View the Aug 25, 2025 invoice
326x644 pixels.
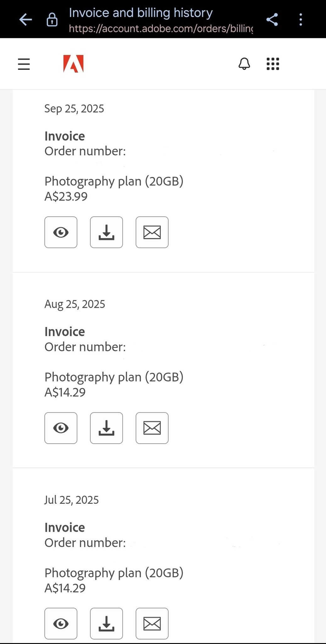[61, 428]
